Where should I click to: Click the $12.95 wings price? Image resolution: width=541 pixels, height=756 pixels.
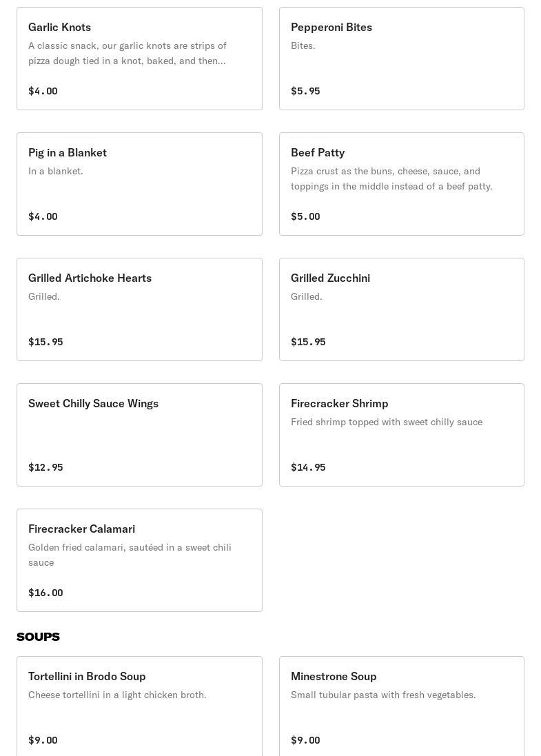(x=45, y=467)
